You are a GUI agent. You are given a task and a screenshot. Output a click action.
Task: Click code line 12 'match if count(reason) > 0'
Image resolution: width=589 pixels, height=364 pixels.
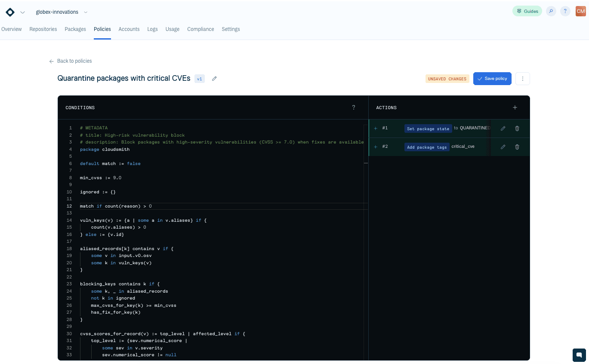pos(116,206)
